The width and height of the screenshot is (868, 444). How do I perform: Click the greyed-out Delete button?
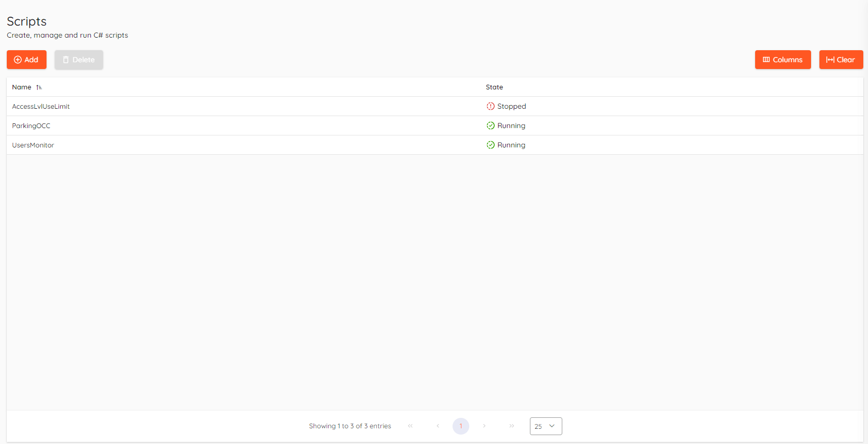(79, 60)
